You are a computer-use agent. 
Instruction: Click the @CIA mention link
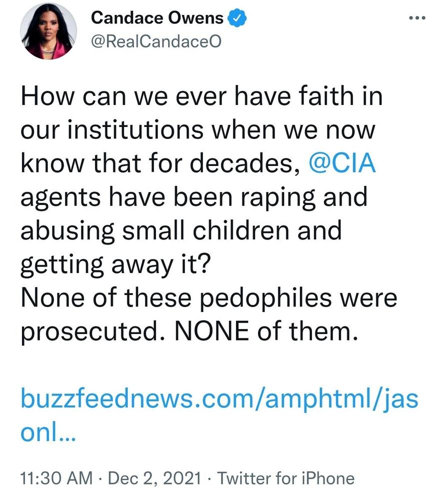tap(342, 164)
